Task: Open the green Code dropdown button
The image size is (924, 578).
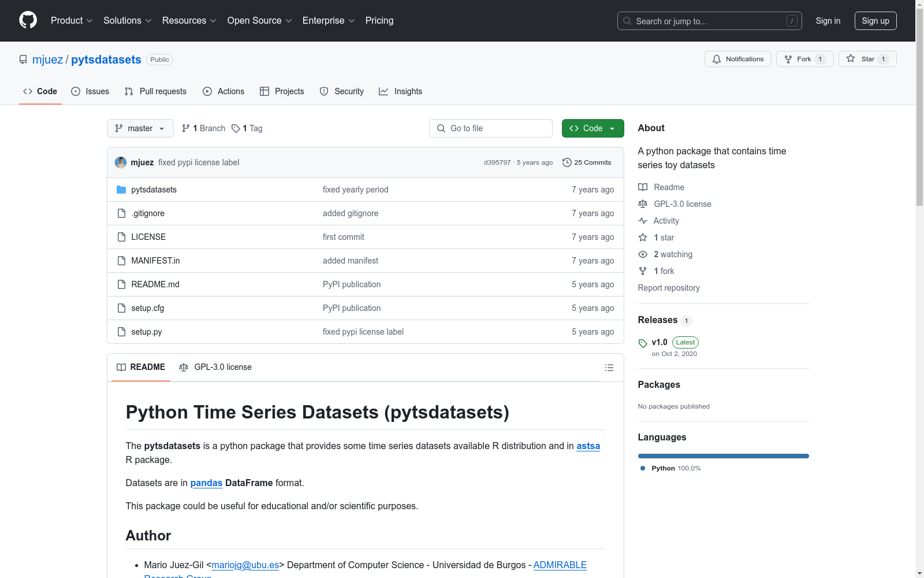Action: [x=593, y=128]
